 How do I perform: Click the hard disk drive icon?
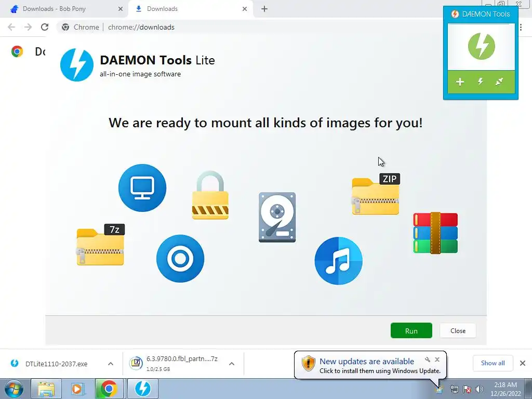coord(277,217)
